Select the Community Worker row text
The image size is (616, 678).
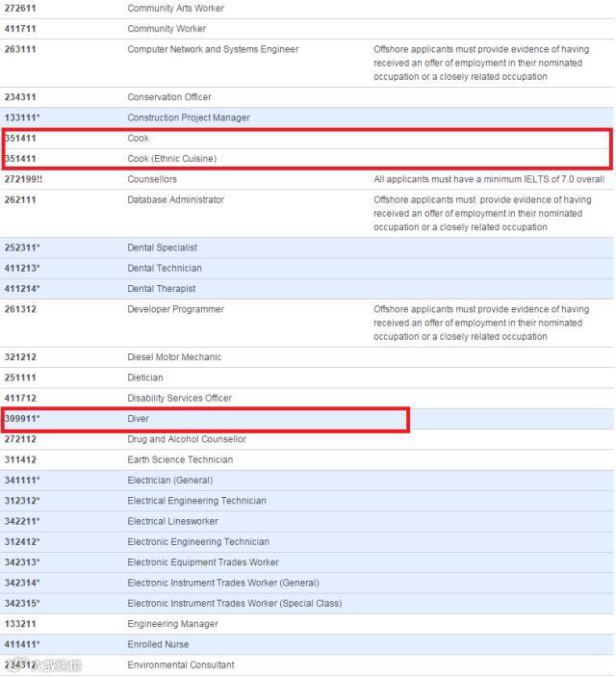coord(167,29)
